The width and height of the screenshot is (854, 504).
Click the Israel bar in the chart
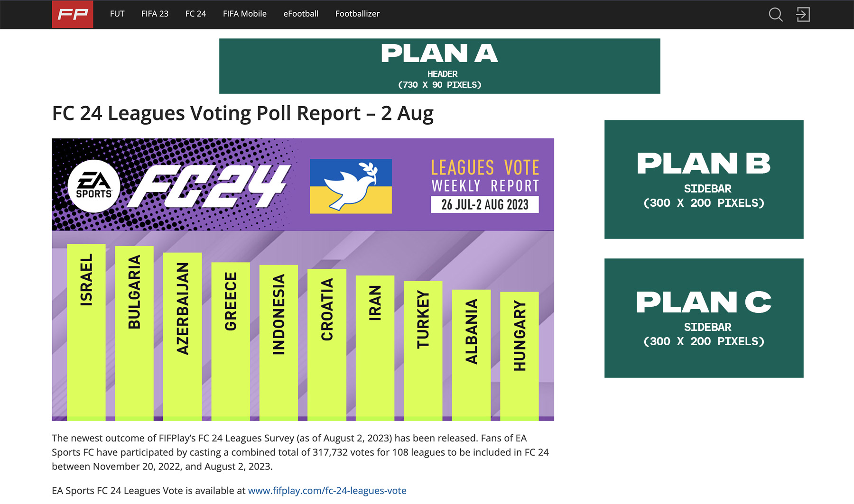(86, 332)
